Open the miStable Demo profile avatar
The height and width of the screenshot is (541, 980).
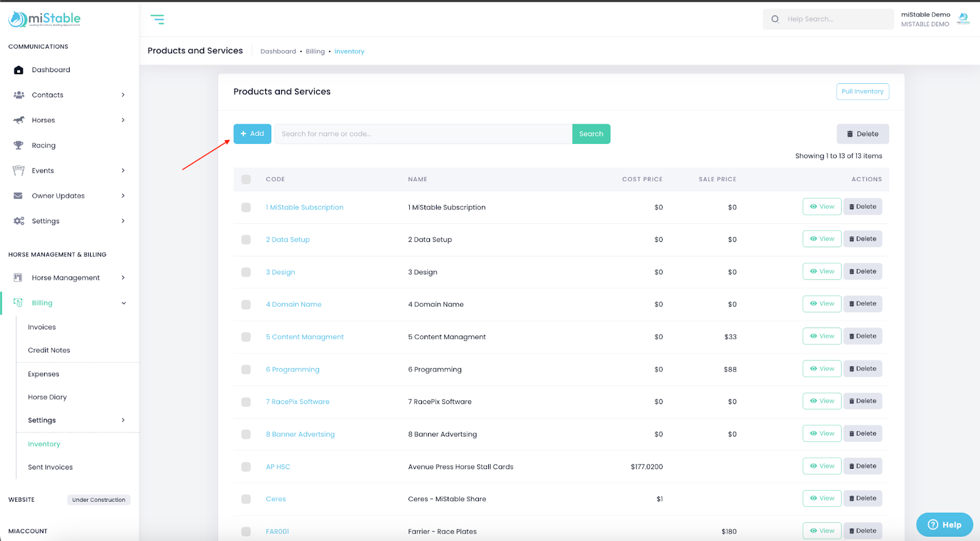[963, 18]
